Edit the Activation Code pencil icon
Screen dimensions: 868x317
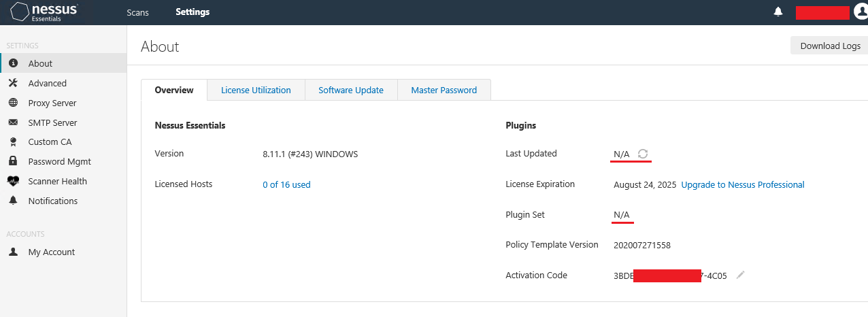pyautogui.click(x=741, y=275)
